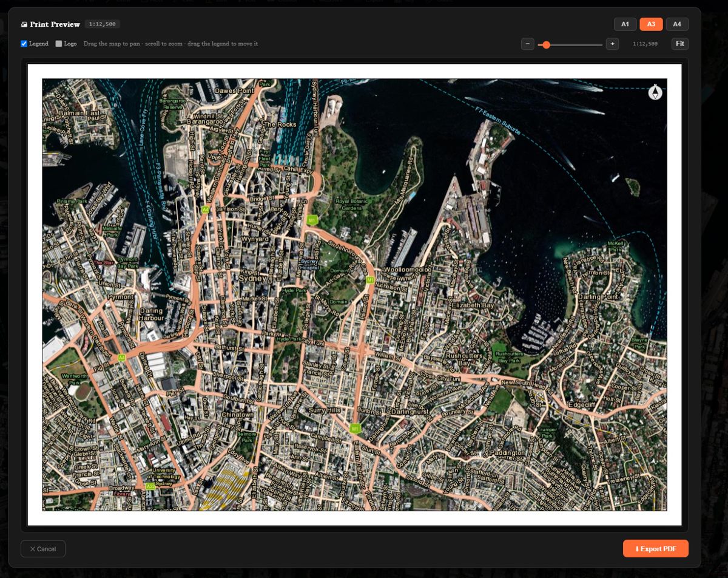Click the Pyrmont suburb label

(x=120, y=297)
